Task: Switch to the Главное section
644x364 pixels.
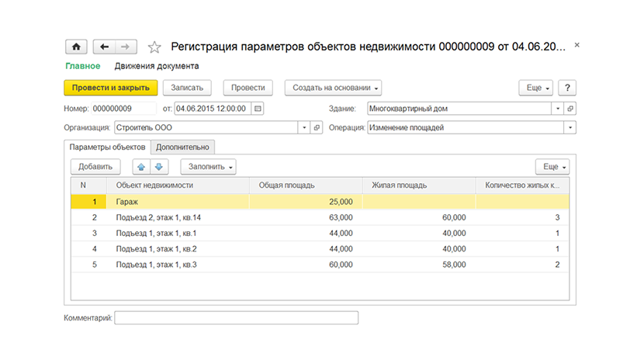Action: 82,66
